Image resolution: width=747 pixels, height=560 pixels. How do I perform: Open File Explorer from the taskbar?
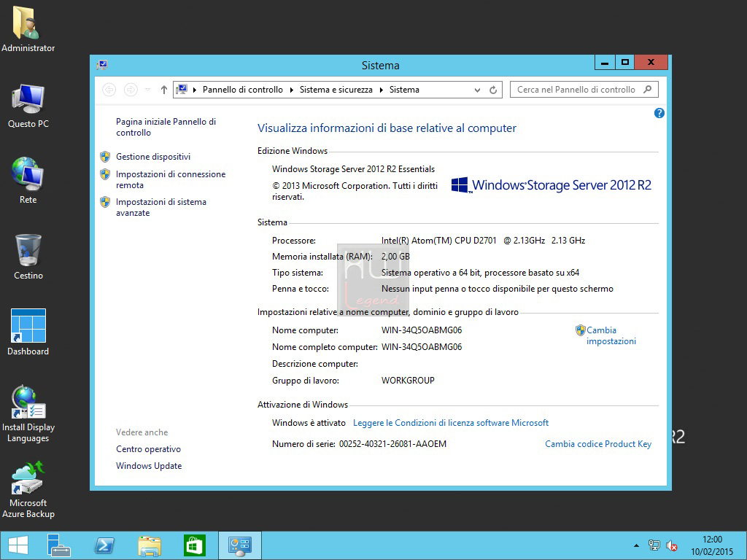point(150,545)
